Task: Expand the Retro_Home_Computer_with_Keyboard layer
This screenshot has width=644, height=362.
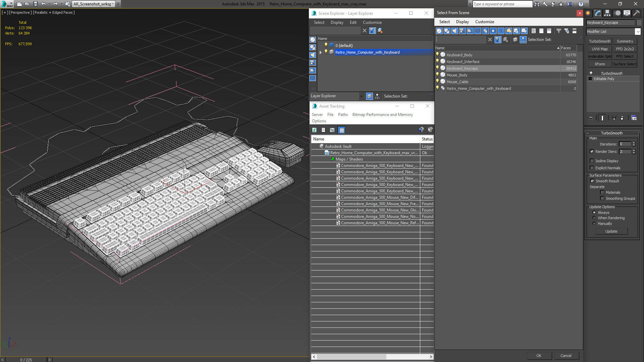Action: click(321, 52)
